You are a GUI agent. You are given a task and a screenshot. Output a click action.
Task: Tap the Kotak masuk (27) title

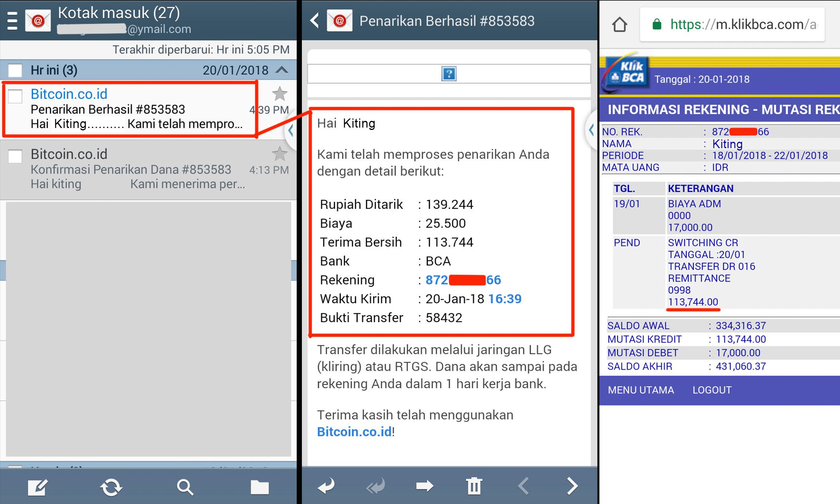(x=119, y=13)
